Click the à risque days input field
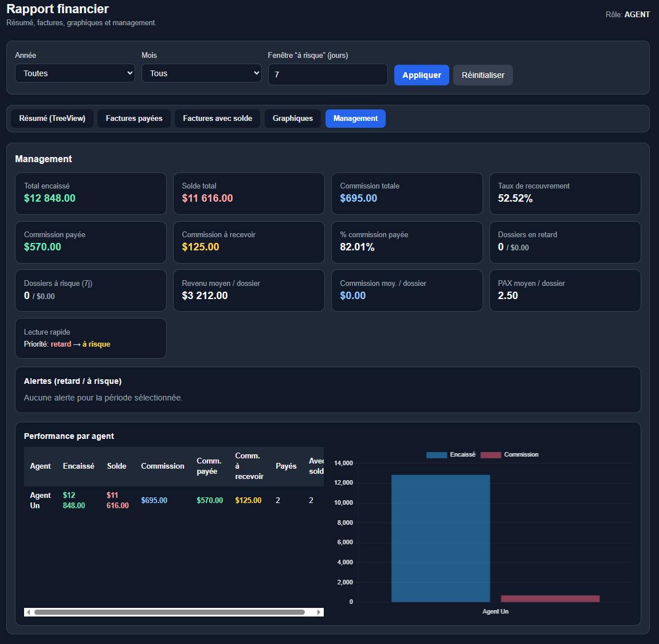This screenshot has width=659, height=644. 327,74
